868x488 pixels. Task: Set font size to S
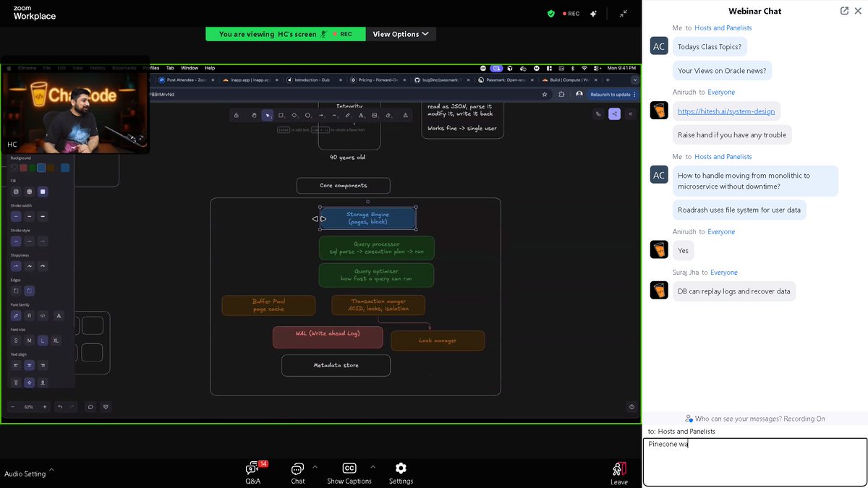[x=16, y=341]
